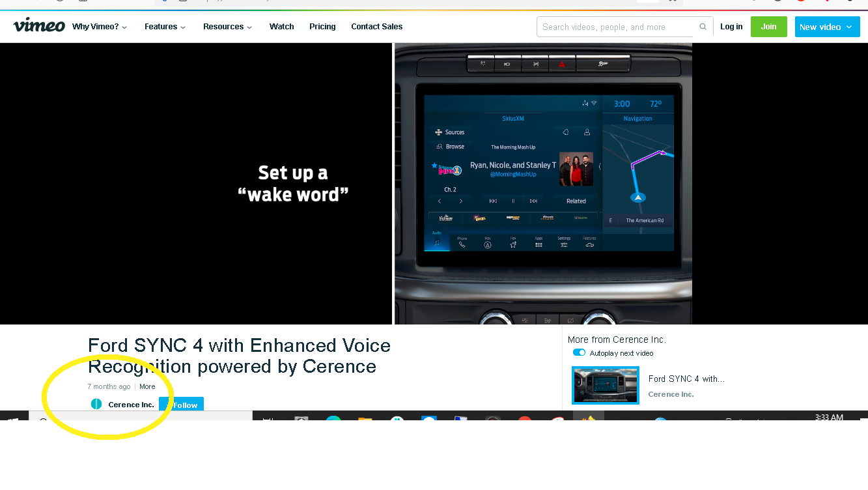The width and height of the screenshot is (868, 490).
Task: Expand the Why Vimeo? dropdown
Action: [100, 27]
